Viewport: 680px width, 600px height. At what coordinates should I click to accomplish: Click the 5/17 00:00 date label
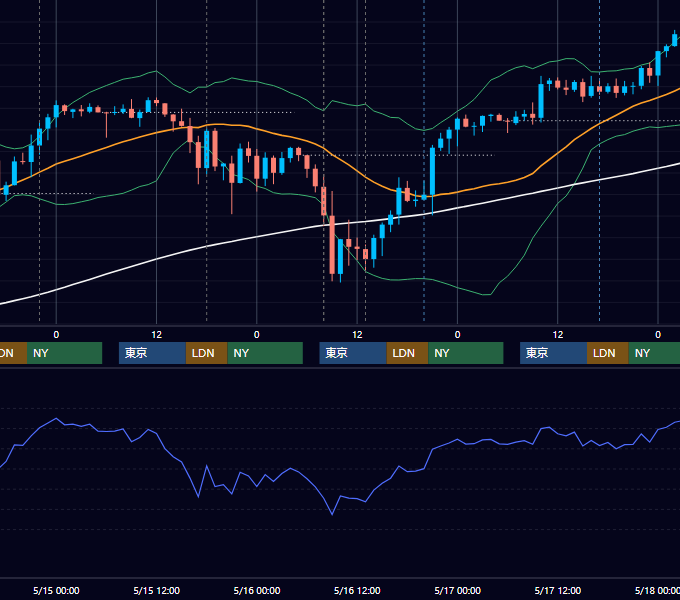point(458,590)
